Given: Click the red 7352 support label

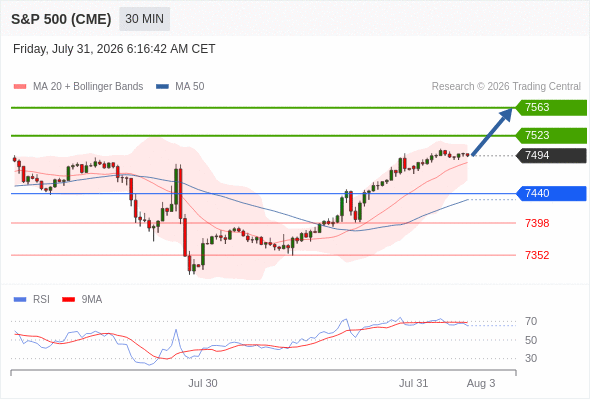Looking at the screenshot, I should (x=537, y=255).
